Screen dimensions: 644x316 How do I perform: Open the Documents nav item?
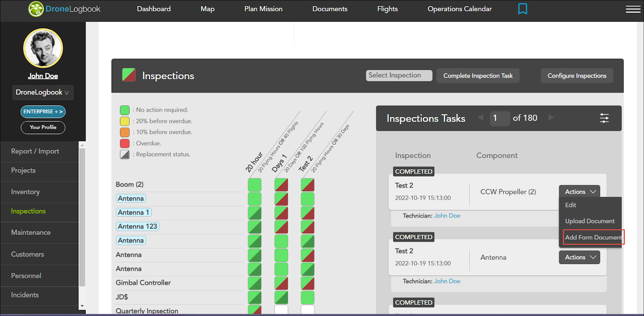tap(330, 9)
